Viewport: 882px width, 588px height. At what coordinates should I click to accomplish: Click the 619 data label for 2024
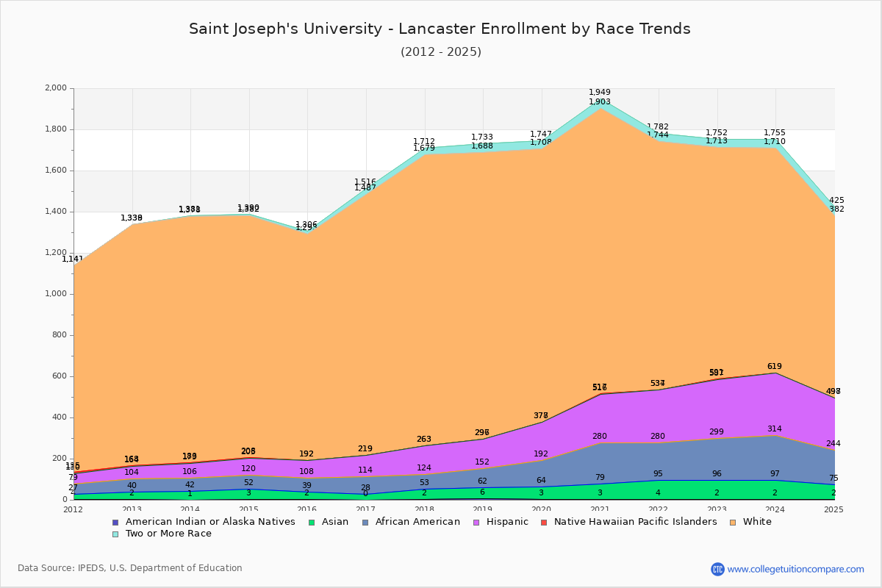coord(775,366)
